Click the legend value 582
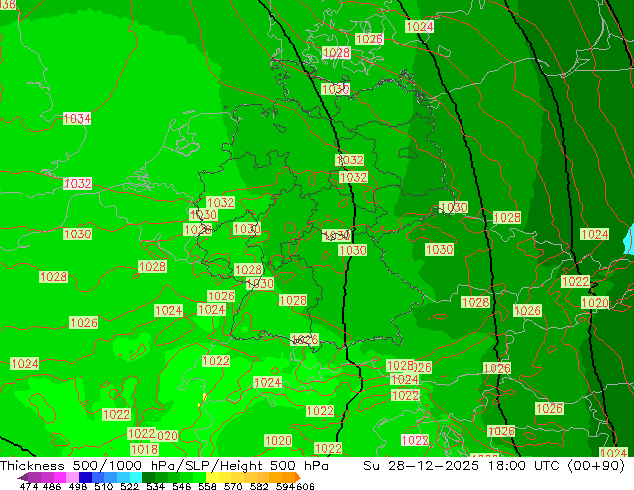The image size is (634, 490). tap(259, 486)
